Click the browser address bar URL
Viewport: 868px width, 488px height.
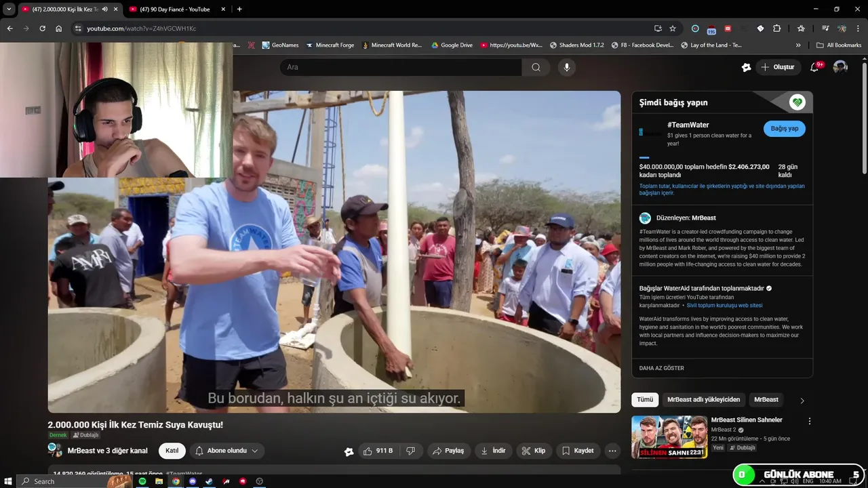(142, 28)
